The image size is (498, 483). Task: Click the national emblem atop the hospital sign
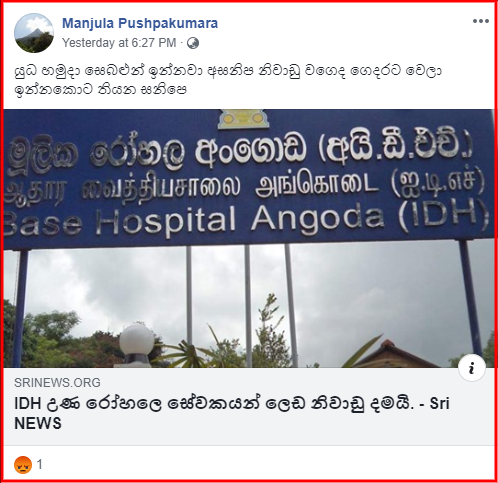(243, 119)
